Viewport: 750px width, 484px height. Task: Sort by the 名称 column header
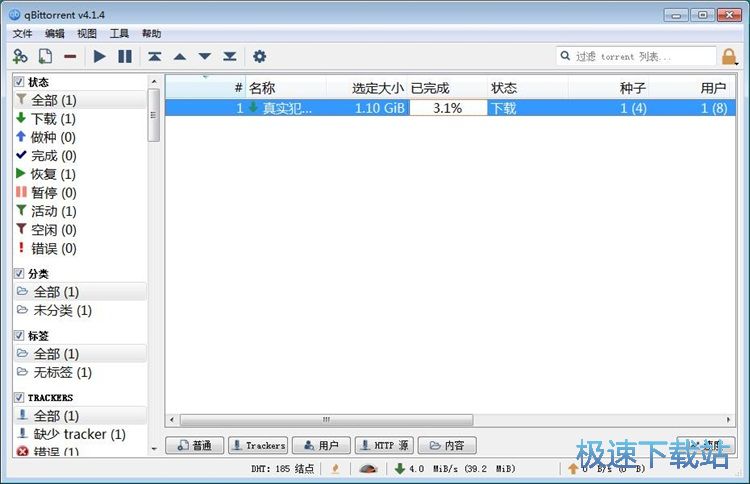(286, 88)
